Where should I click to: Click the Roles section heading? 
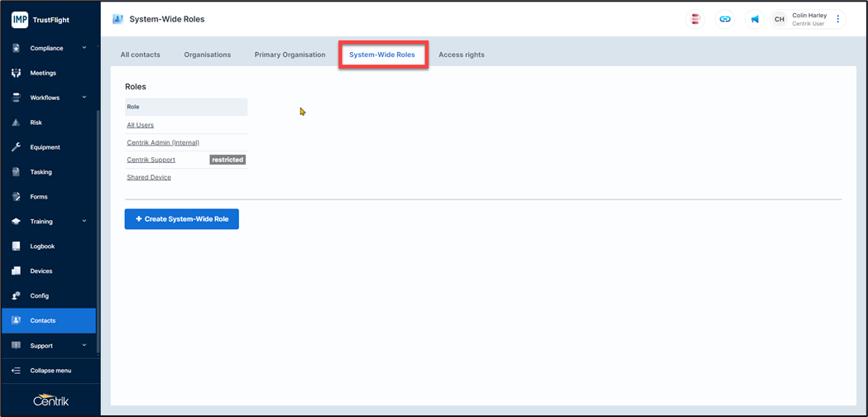coord(136,87)
